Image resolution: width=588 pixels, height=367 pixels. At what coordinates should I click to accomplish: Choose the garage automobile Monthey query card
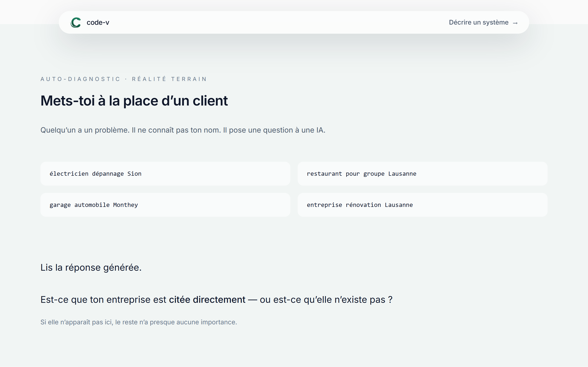pyautogui.click(x=165, y=205)
